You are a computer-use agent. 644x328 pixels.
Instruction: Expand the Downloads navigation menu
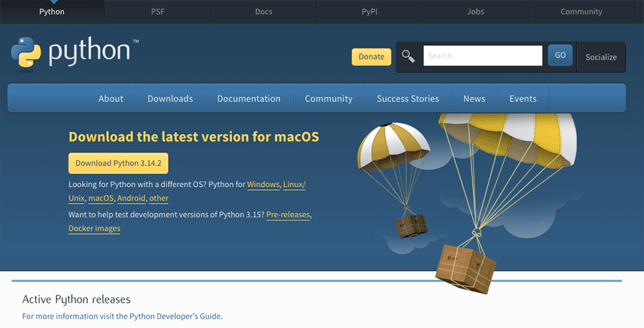(x=170, y=99)
